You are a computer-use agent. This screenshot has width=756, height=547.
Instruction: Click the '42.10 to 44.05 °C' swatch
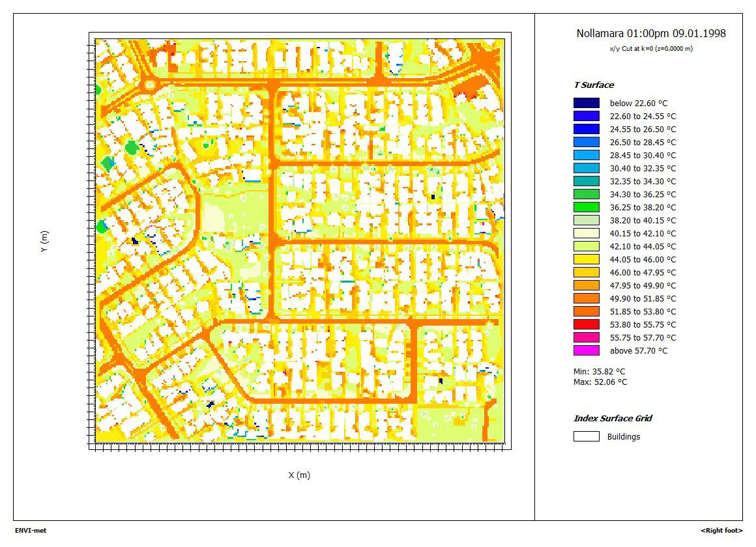tap(587, 246)
